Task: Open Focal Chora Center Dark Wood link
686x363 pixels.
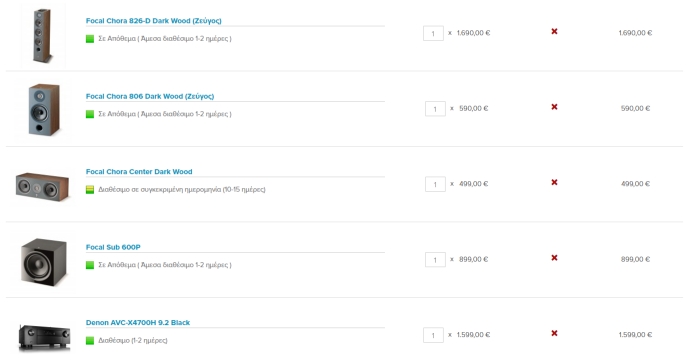Action: tap(139, 172)
